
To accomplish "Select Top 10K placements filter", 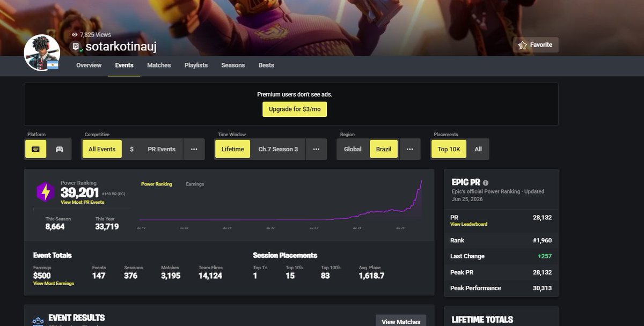I will pos(449,149).
